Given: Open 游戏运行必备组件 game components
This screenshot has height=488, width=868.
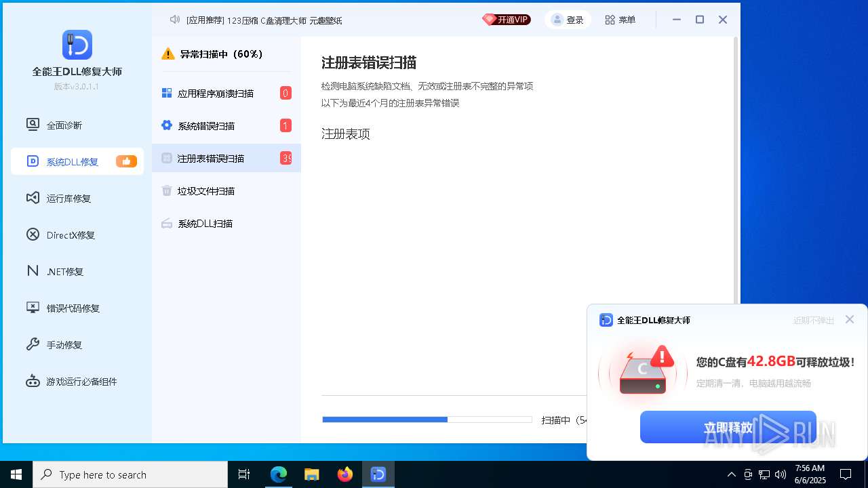Looking at the screenshot, I should [77, 381].
